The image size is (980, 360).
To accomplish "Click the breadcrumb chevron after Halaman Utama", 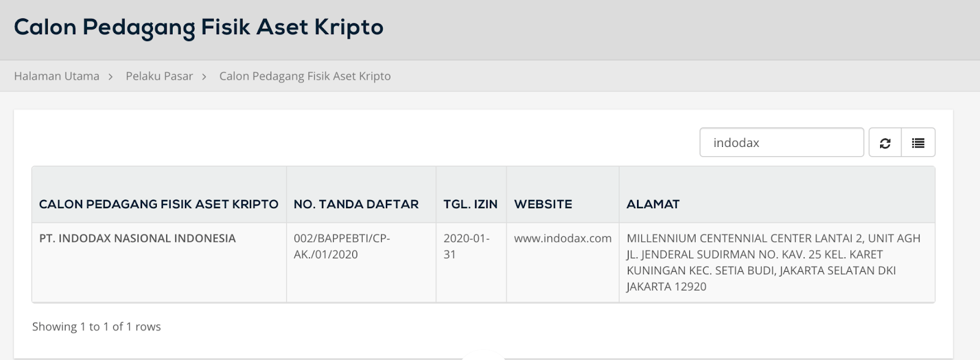I will pos(111,77).
